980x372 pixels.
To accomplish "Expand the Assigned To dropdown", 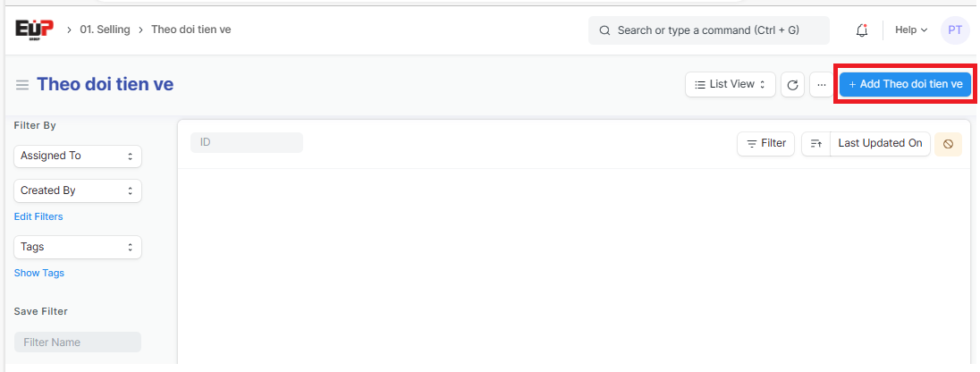I will click(78, 156).
